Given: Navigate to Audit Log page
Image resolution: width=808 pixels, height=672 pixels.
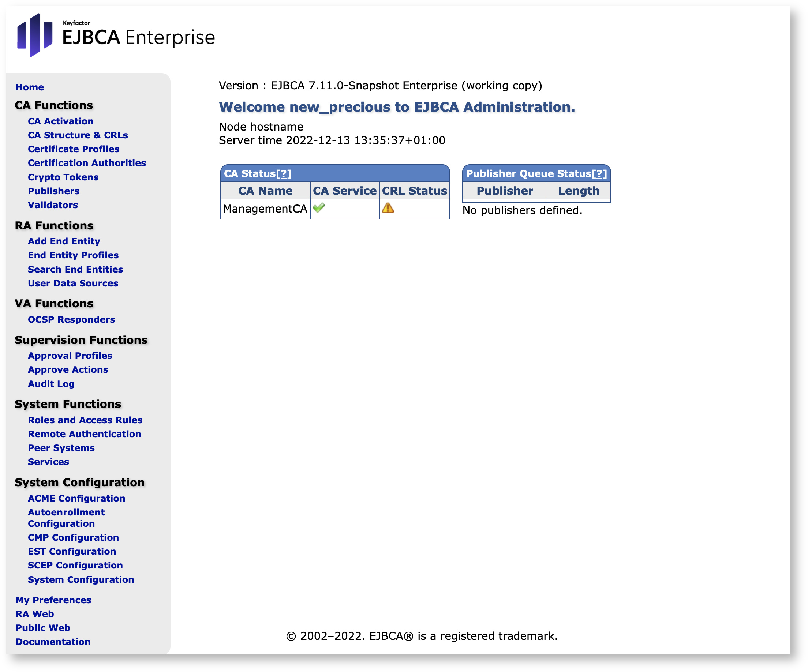Looking at the screenshot, I should [x=50, y=384].
